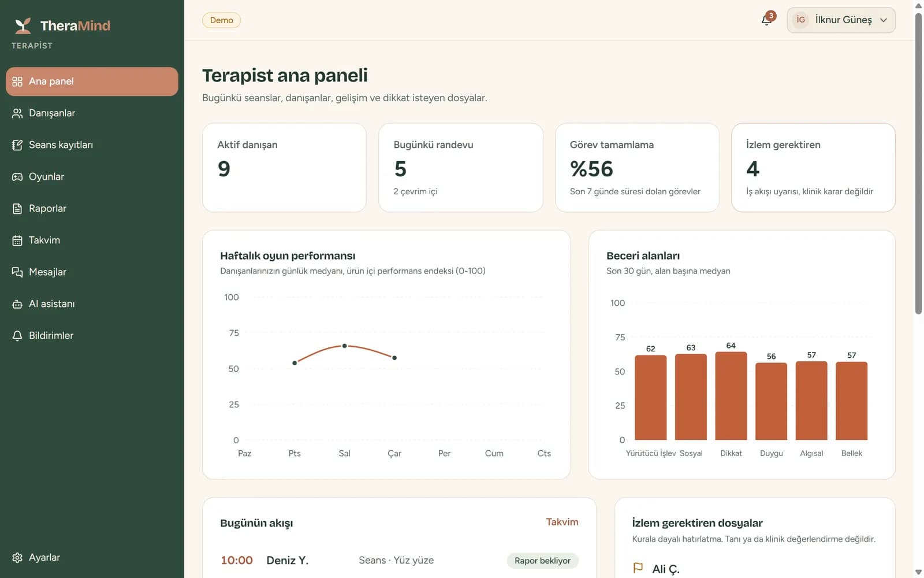Click the Rapor bekliyor status pill
The width and height of the screenshot is (924, 578).
point(542,561)
